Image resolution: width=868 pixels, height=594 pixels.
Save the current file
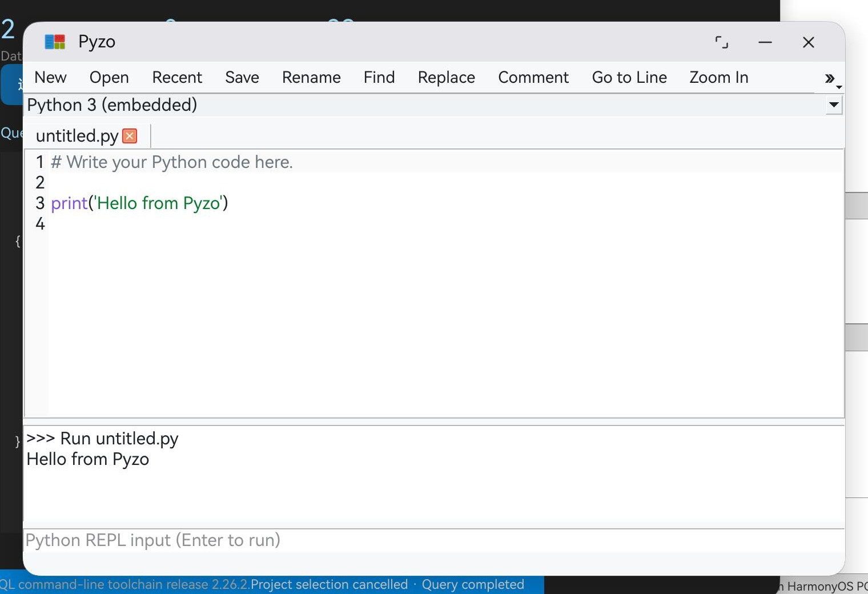(242, 77)
